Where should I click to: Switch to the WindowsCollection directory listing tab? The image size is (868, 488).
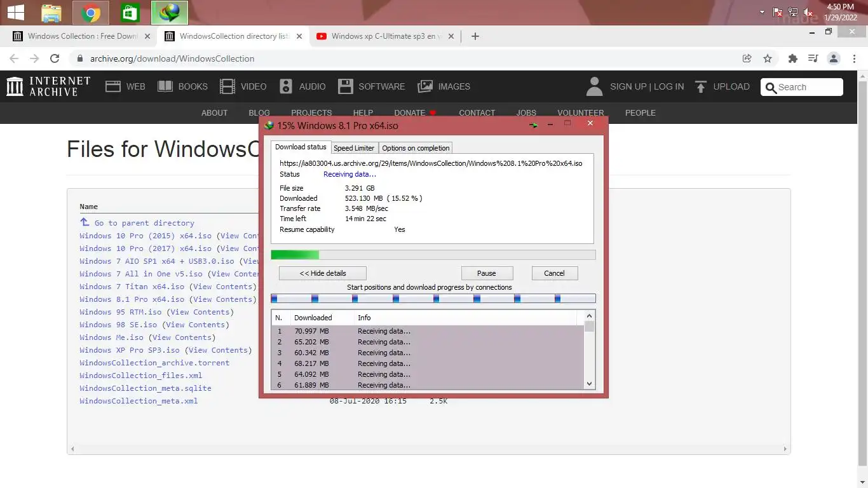pos(234,36)
